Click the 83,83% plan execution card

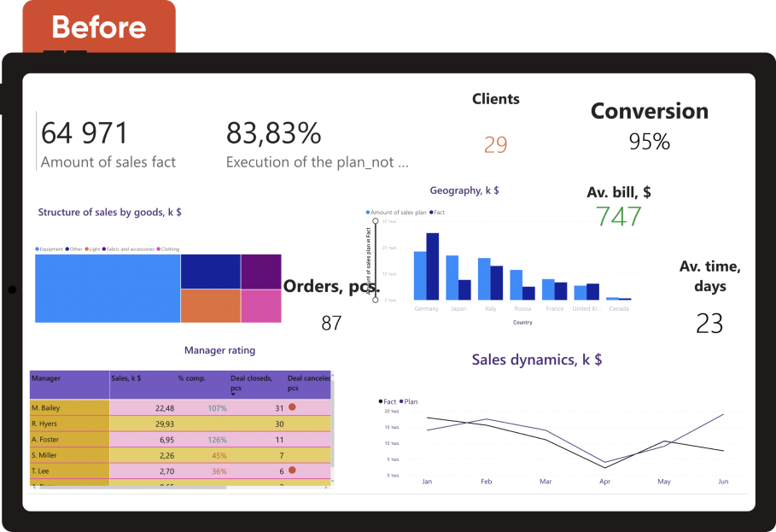point(318,144)
